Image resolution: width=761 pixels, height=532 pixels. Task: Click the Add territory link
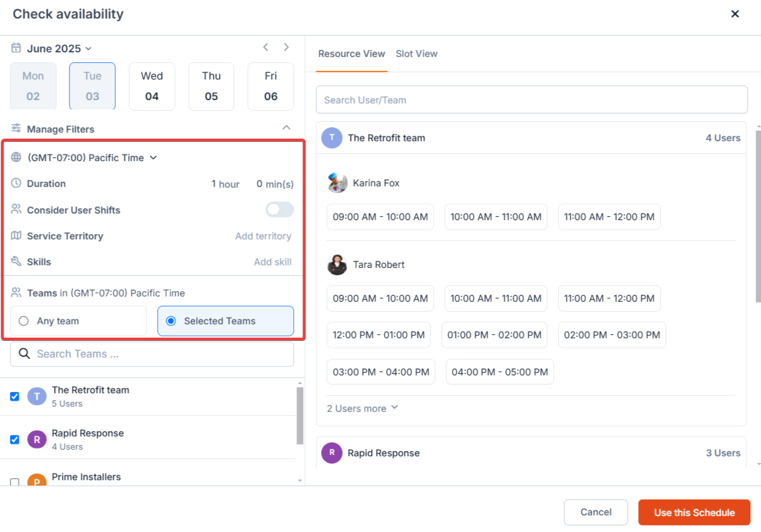pos(263,236)
